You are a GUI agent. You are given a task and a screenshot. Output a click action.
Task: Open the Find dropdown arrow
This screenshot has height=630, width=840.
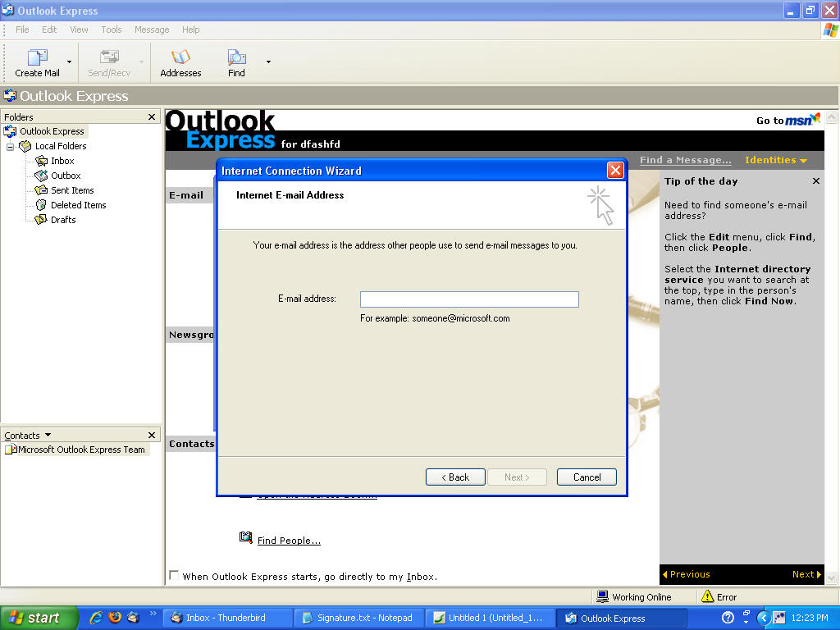point(268,62)
